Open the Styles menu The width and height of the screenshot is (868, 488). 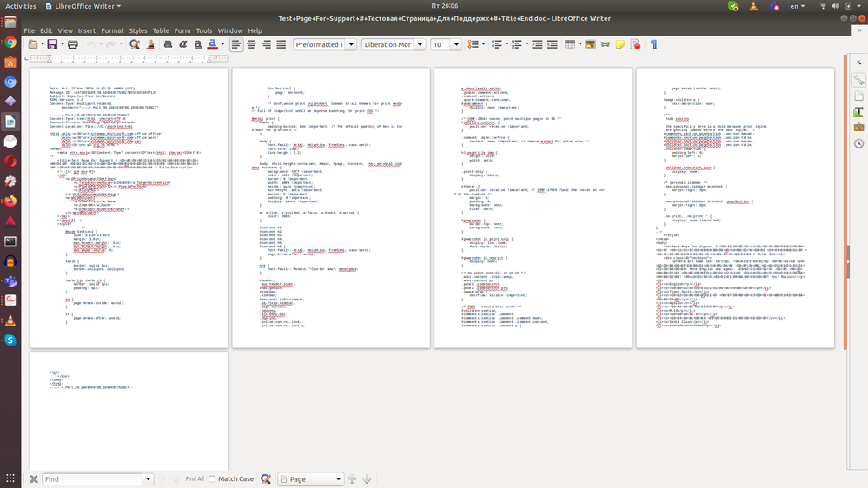[x=138, y=30]
